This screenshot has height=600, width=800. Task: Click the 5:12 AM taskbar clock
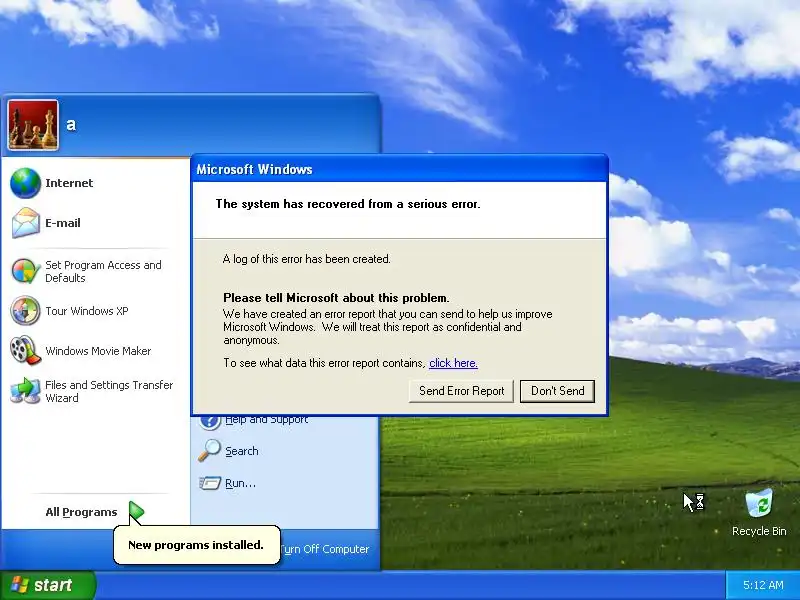(763, 585)
